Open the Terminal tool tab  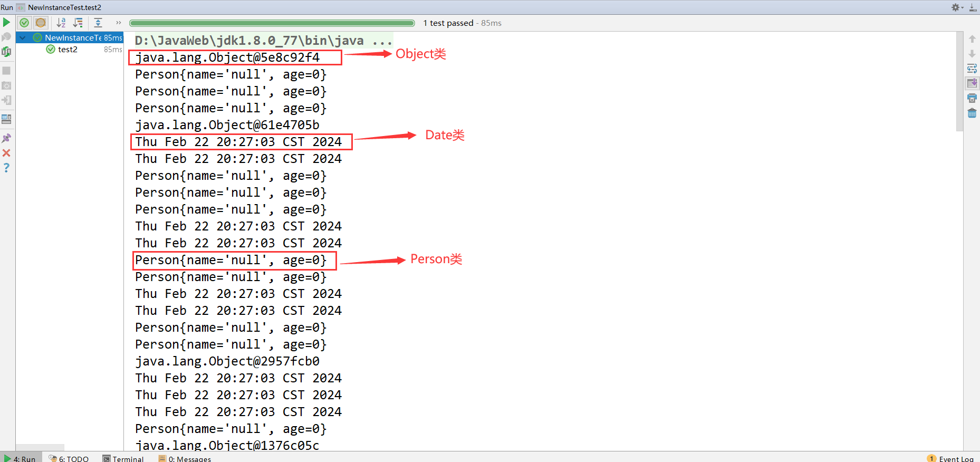click(123, 458)
